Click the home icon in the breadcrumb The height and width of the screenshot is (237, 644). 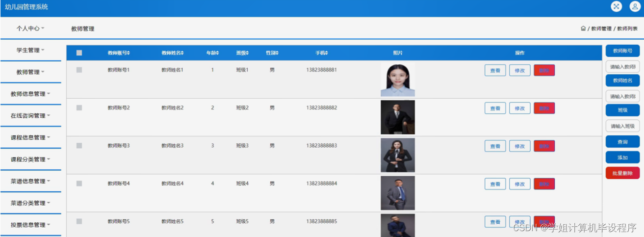point(583,29)
